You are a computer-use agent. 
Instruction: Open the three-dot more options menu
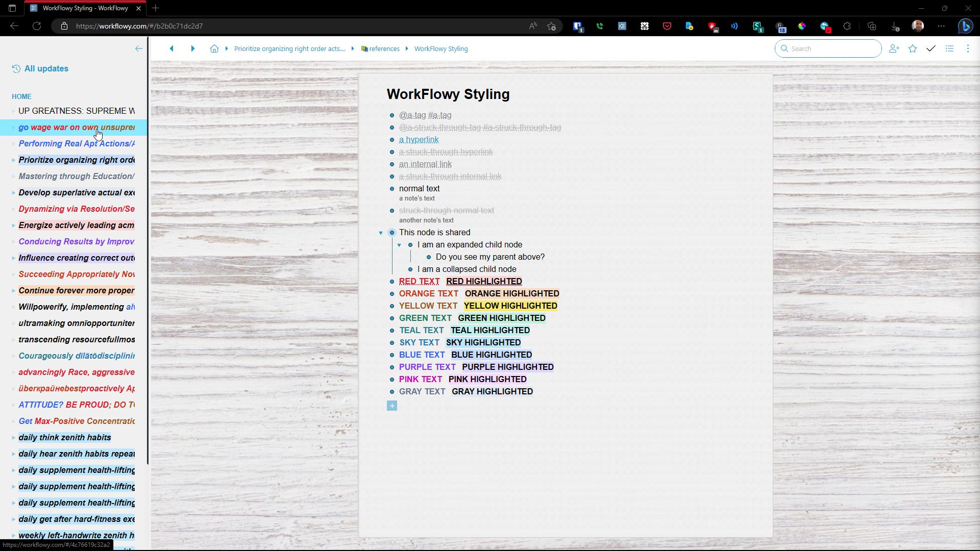[x=968, y=48]
